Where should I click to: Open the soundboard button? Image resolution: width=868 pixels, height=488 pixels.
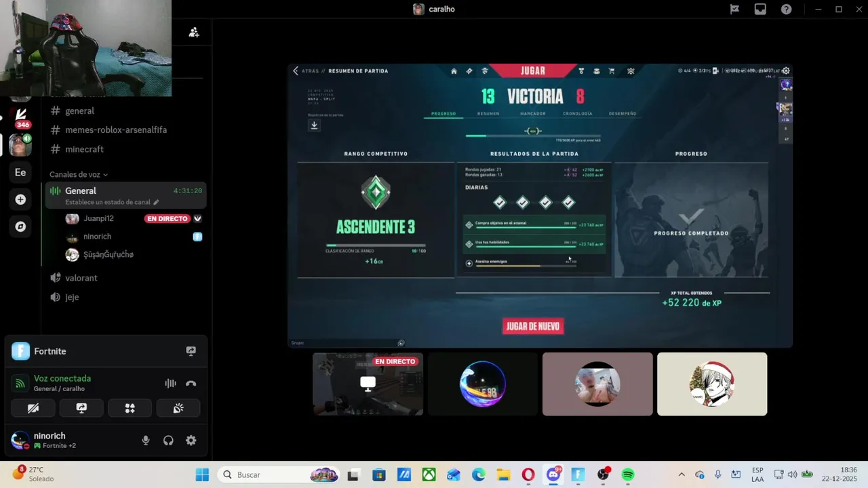[178, 408]
